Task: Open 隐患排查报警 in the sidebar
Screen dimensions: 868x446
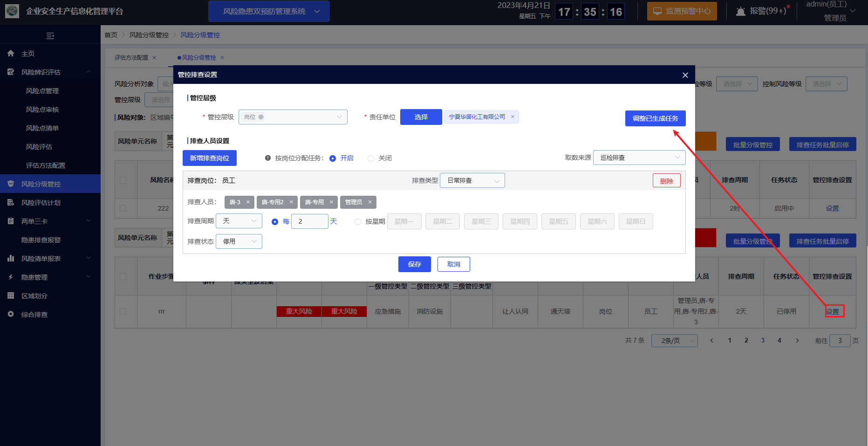Action: point(41,240)
